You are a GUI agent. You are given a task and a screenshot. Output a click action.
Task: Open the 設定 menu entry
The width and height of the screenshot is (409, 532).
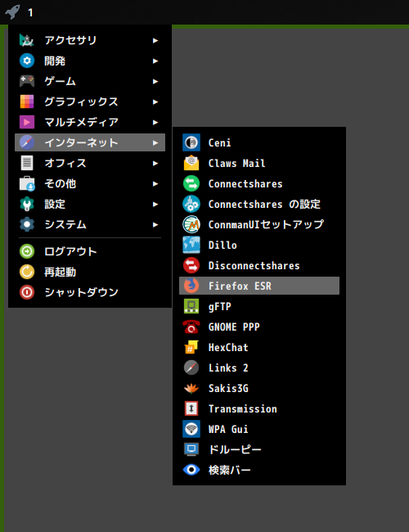click(x=90, y=204)
